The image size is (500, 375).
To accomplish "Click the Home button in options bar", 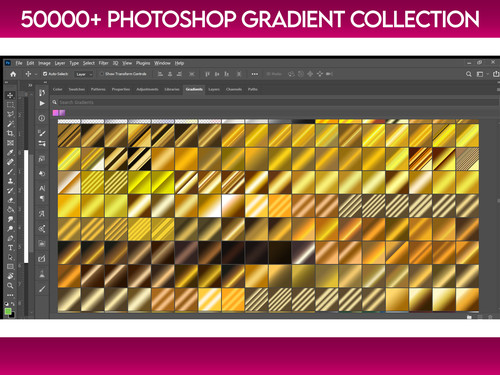I will [13, 74].
